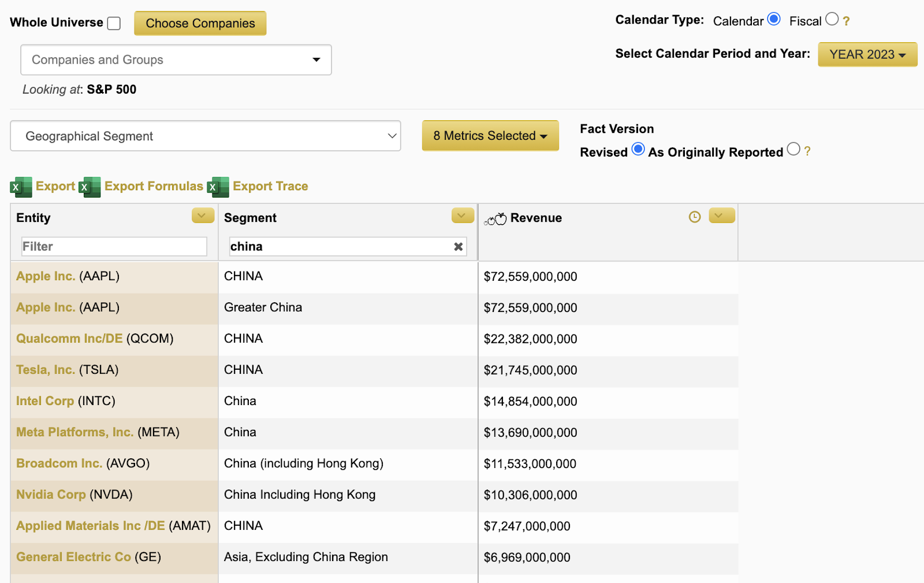Click the S&P 500 looking-at label
Screen dimensions: 924x583
coord(111,90)
